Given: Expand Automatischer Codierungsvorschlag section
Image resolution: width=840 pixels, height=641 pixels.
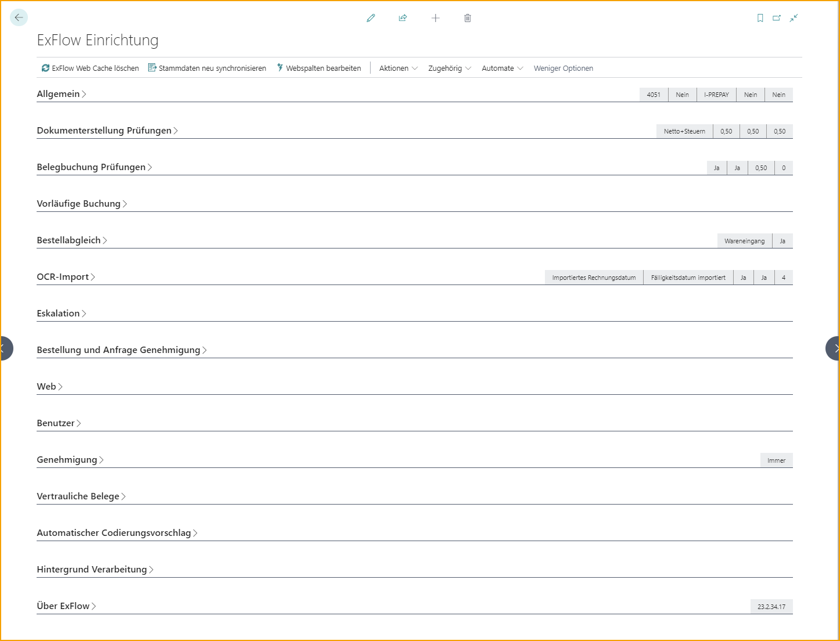Looking at the screenshot, I should (117, 532).
